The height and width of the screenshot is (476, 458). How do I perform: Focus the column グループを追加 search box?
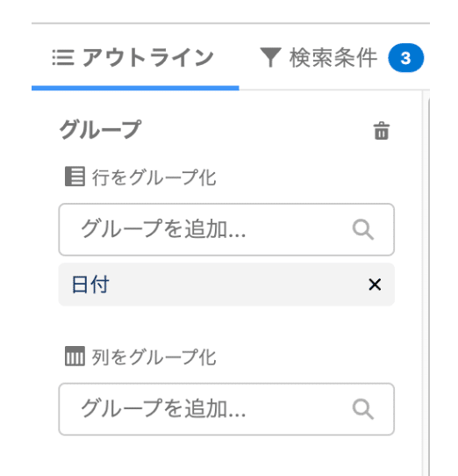click(x=226, y=409)
